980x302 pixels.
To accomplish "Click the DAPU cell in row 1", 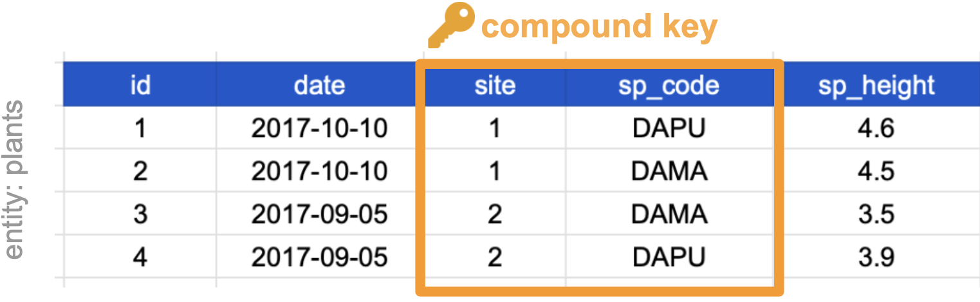I will click(x=669, y=128).
